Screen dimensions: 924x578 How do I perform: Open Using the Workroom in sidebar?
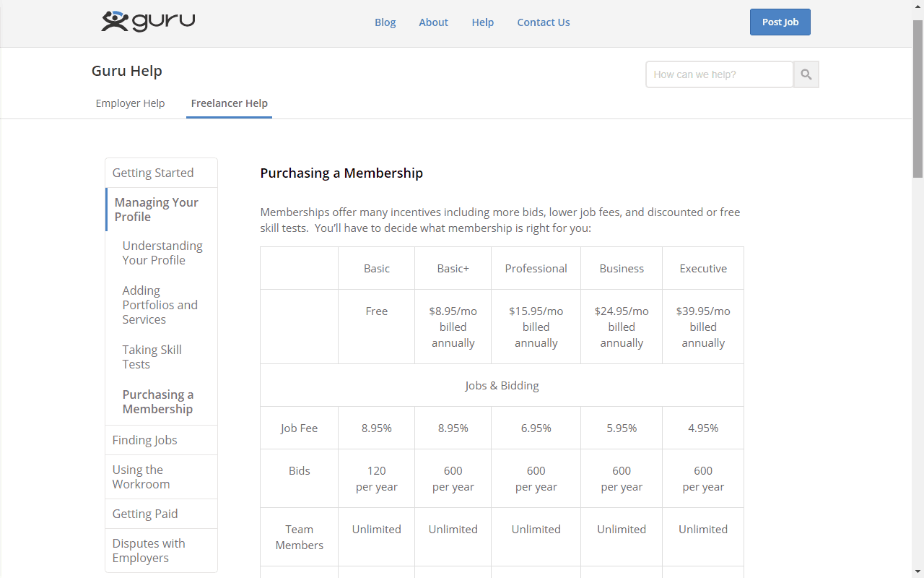[161, 477]
